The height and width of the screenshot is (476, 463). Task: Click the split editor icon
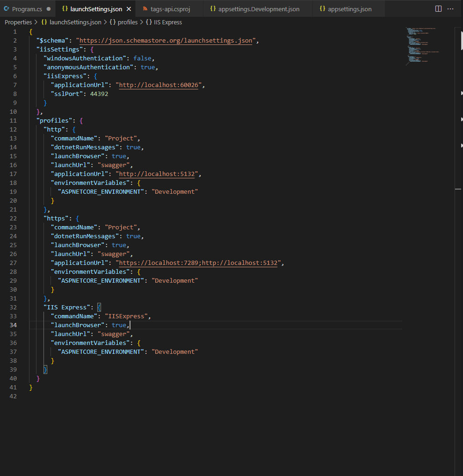pyautogui.click(x=438, y=8)
